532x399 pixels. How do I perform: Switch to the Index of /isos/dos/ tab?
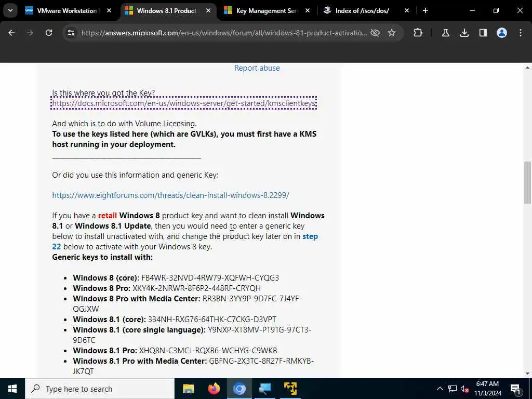pos(362,11)
